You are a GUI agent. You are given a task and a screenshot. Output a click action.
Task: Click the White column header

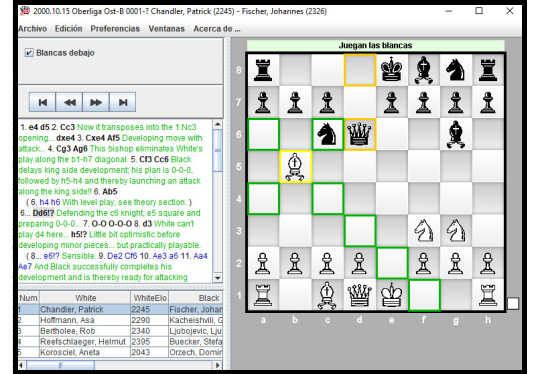click(x=85, y=298)
